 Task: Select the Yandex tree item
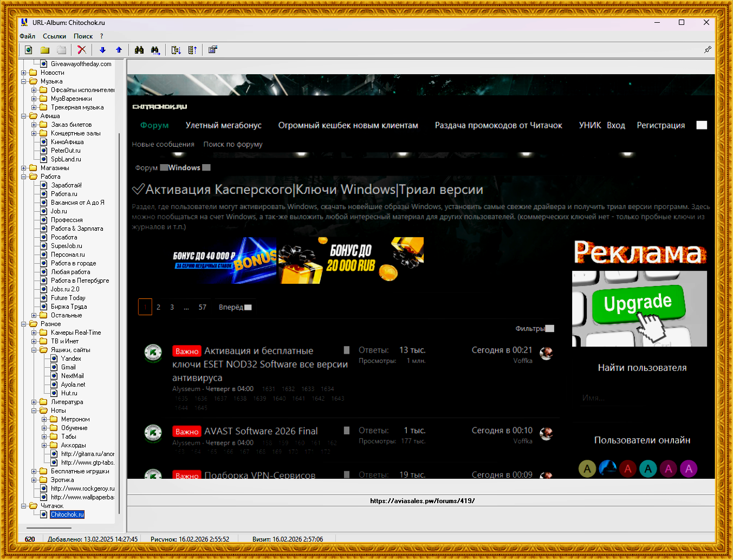pos(71,359)
